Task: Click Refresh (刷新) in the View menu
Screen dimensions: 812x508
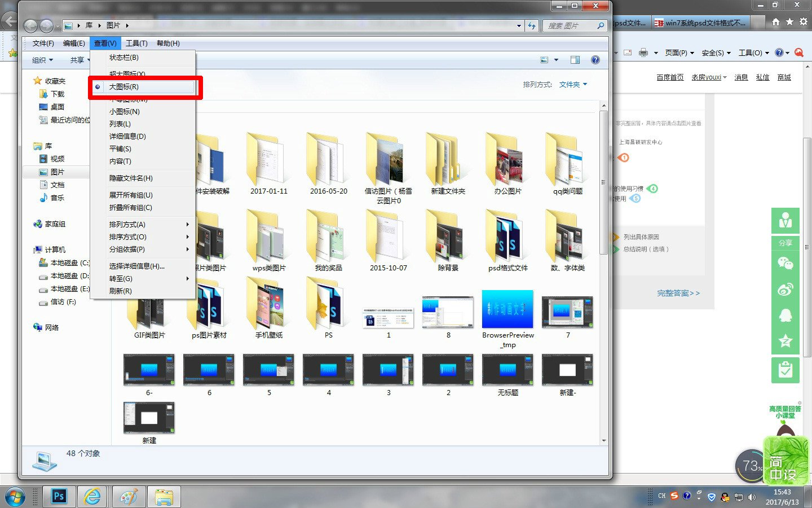Action: point(120,291)
